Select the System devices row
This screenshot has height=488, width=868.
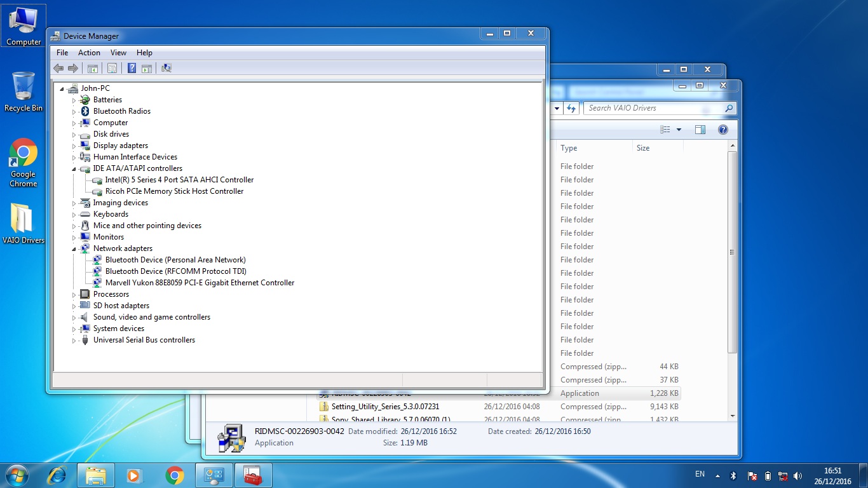pyautogui.click(x=119, y=329)
